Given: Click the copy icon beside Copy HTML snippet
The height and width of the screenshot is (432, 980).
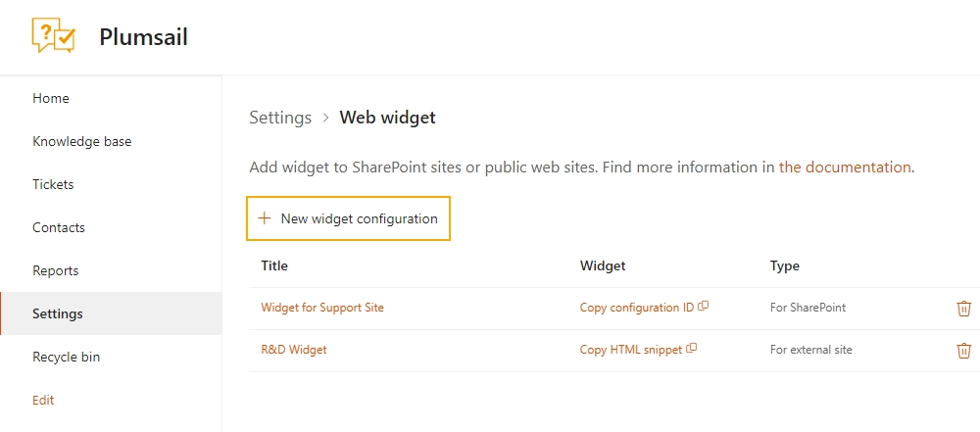Looking at the screenshot, I should pos(691,348).
